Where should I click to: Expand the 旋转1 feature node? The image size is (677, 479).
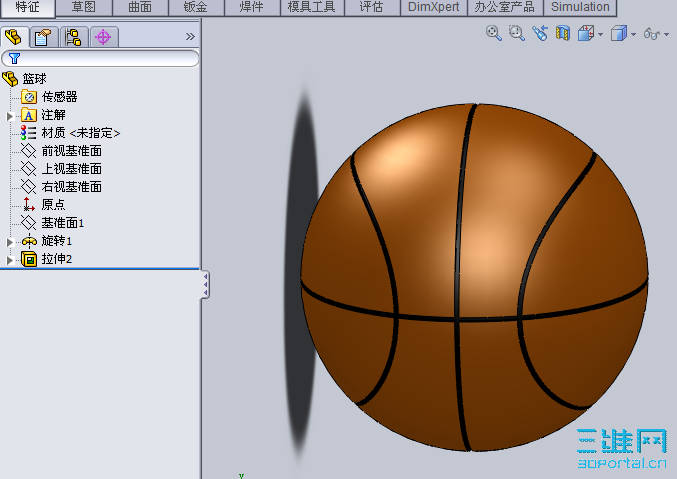[x=9, y=242]
